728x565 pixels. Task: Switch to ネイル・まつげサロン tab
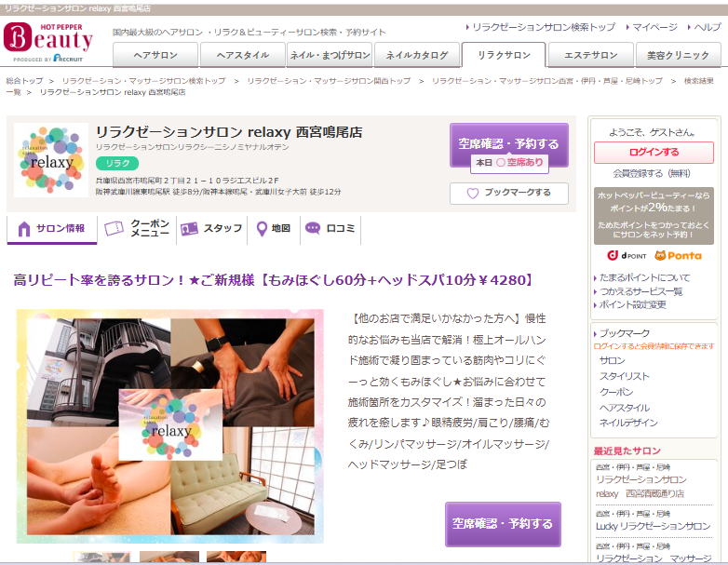point(330,55)
